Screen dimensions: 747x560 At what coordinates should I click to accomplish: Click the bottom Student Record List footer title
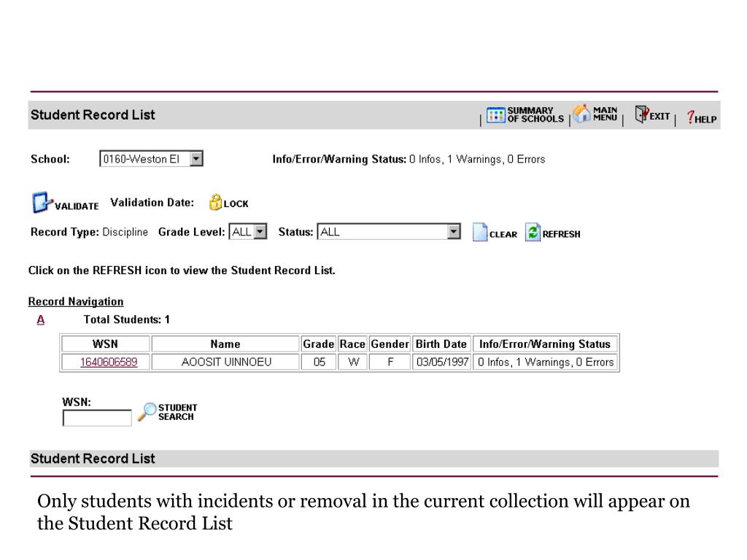point(93,459)
